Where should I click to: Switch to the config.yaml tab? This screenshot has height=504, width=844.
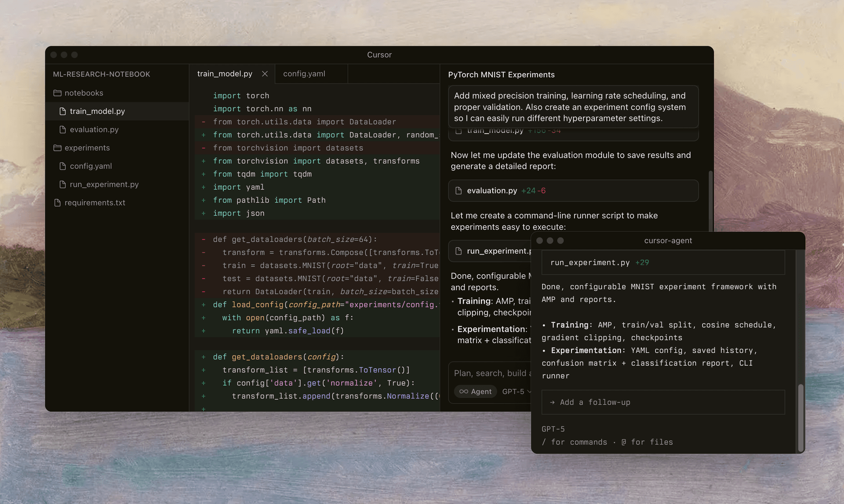pyautogui.click(x=304, y=73)
